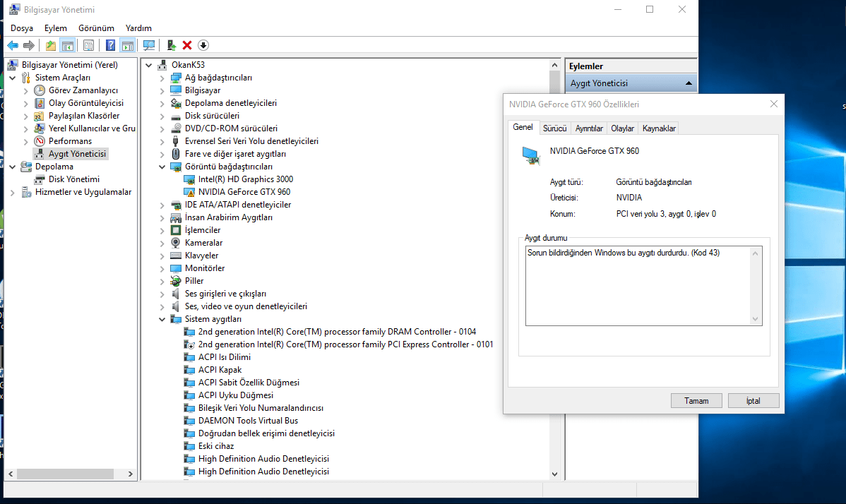Select the İnsan Arabirim Aygıtları category
This screenshot has height=504, width=846.
228,217
